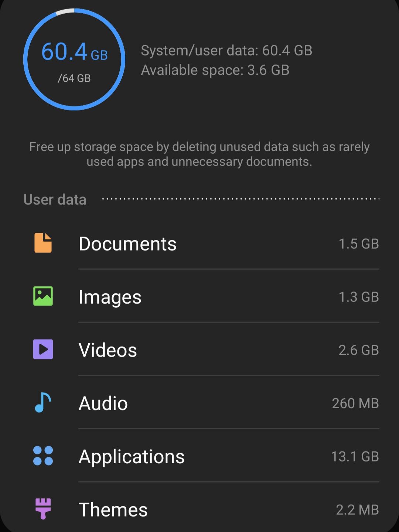Tap the Available space 3.6 GB text

pyautogui.click(x=215, y=70)
